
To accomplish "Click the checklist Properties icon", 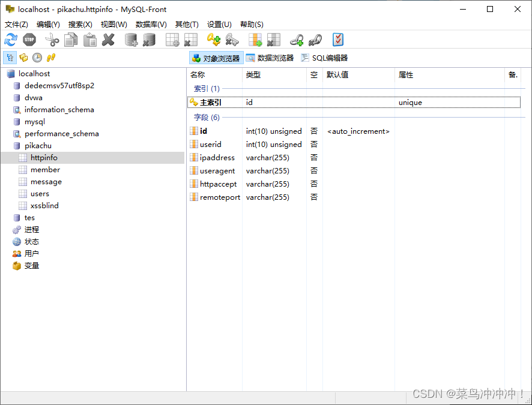I will (338, 40).
